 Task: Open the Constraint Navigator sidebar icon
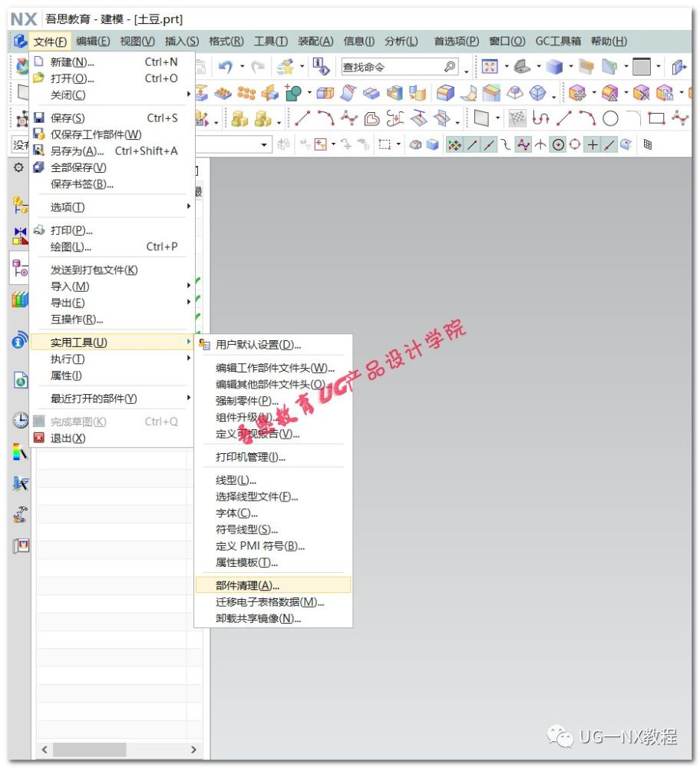pos(20,236)
